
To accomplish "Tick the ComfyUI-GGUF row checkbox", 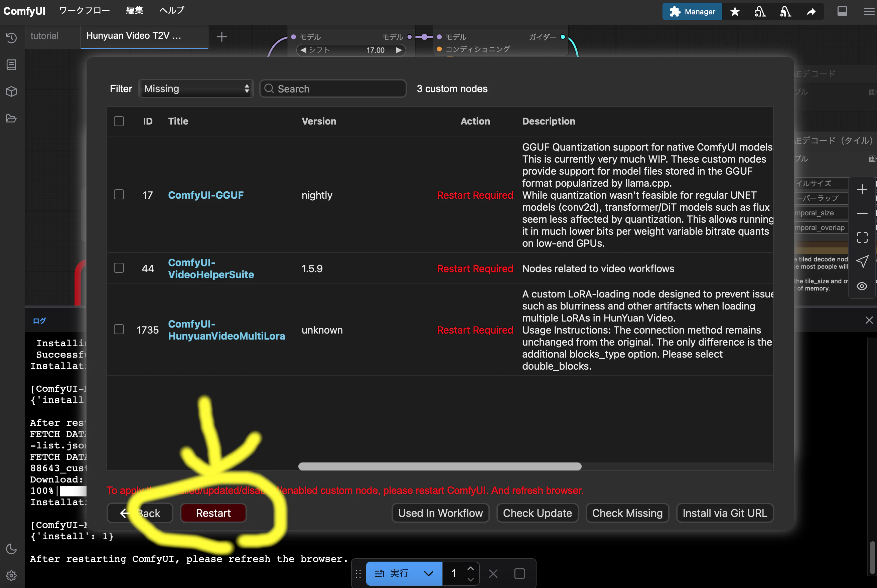I will pos(119,194).
